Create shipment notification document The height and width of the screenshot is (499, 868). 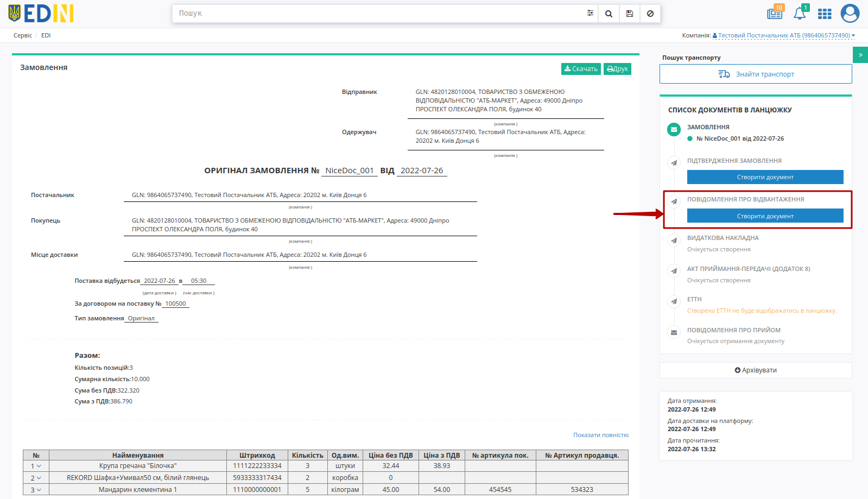tap(765, 216)
